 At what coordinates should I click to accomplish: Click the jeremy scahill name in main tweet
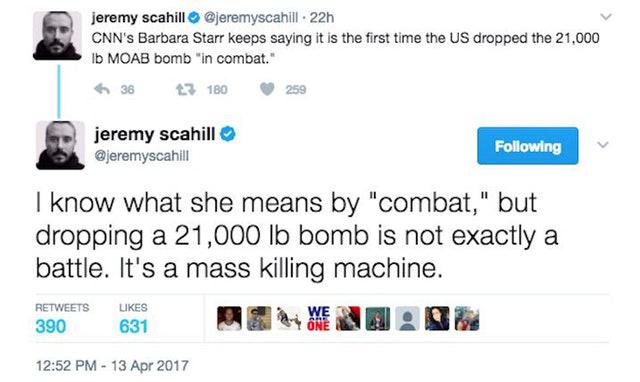coord(155,134)
